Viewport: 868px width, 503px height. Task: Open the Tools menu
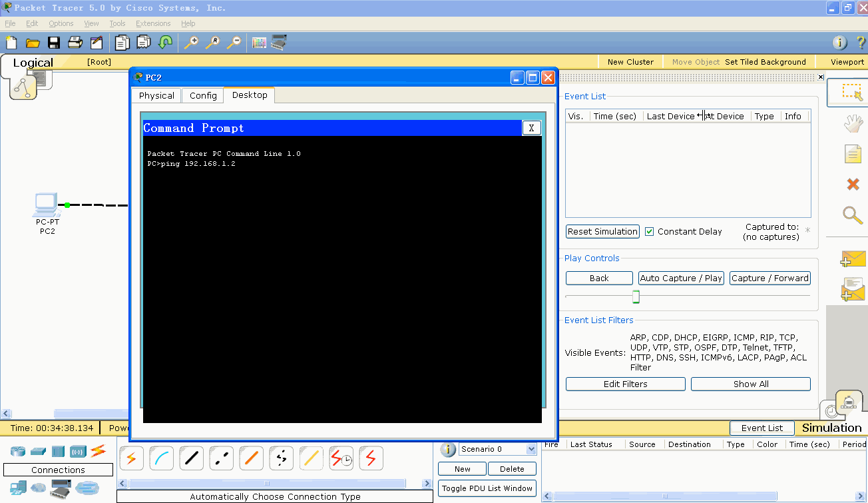click(117, 23)
